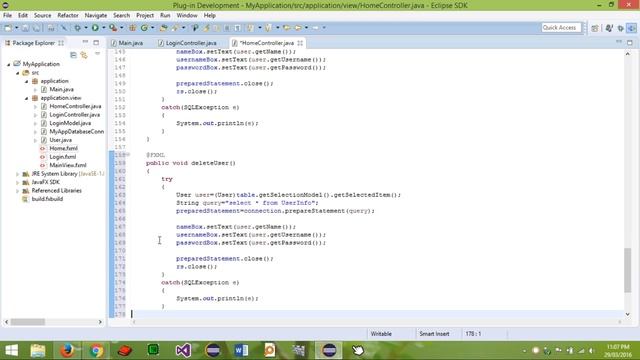Viewport: 640px width, 360px height.
Task: Select LoginModel.java in Package Explorer
Action: 70,123
